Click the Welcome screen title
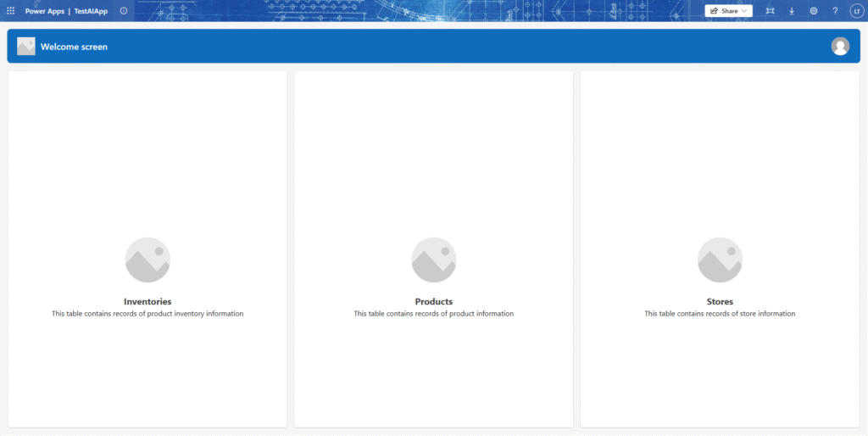 click(74, 47)
